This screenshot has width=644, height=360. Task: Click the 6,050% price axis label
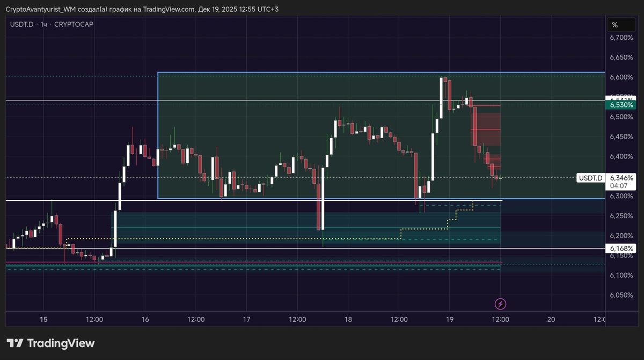(621, 295)
